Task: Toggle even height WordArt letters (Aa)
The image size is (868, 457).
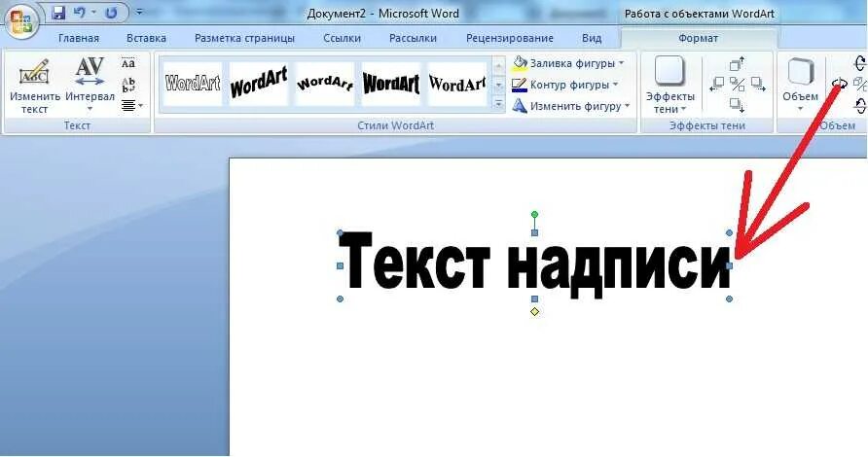Action: click(128, 63)
